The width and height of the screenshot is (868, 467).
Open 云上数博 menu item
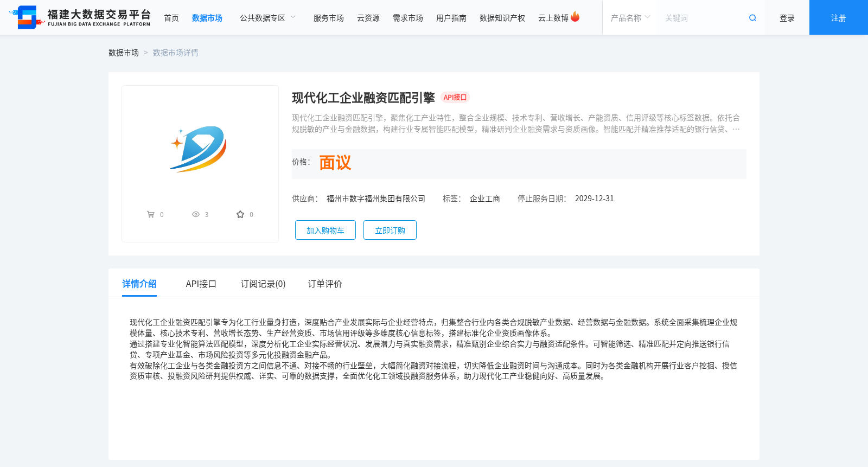[x=553, y=18]
